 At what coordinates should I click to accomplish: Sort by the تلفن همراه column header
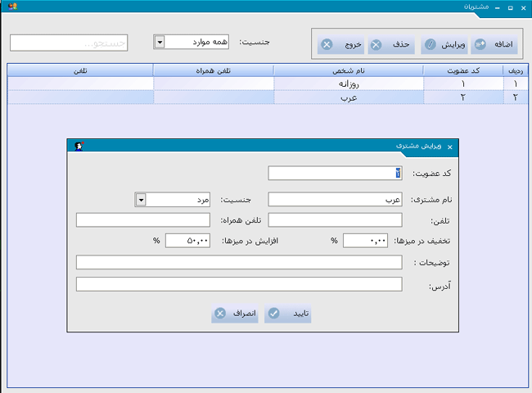[x=214, y=70]
